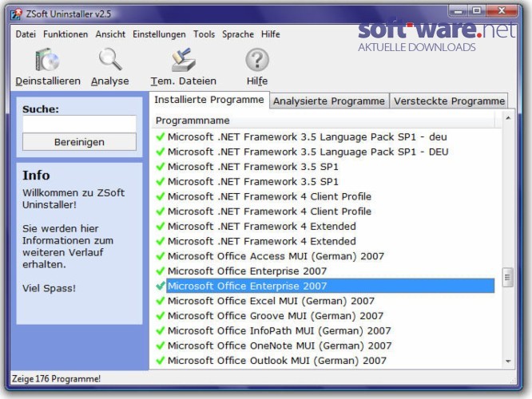Switch to Versteckte Programme tab
The height and width of the screenshot is (399, 532).
[x=449, y=101]
